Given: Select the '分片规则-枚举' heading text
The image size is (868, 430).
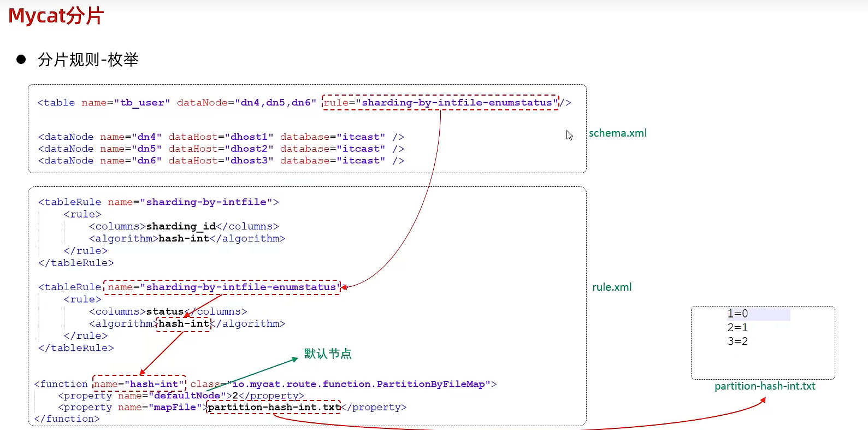Looking at the screenshot, I should click(88, 60).
